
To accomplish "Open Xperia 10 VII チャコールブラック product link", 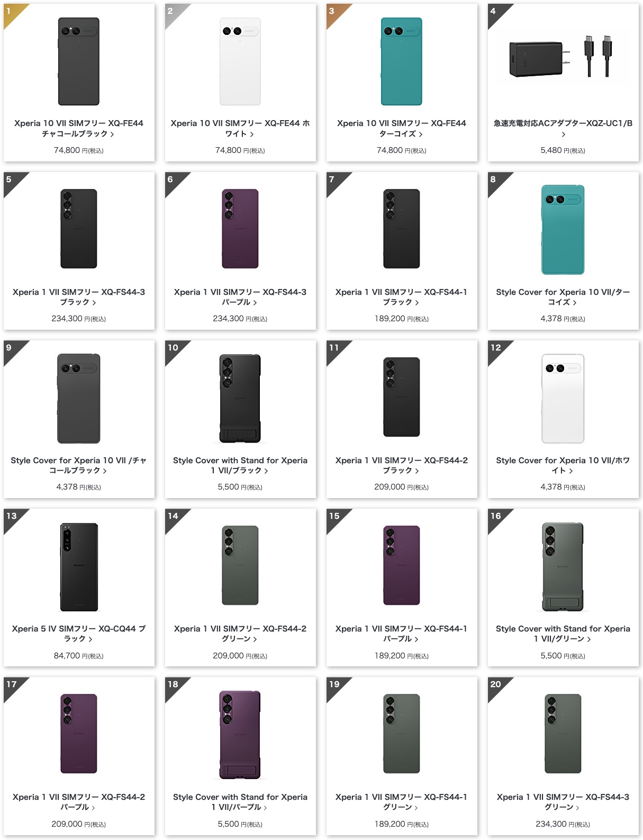I will (x=79, y=129).
